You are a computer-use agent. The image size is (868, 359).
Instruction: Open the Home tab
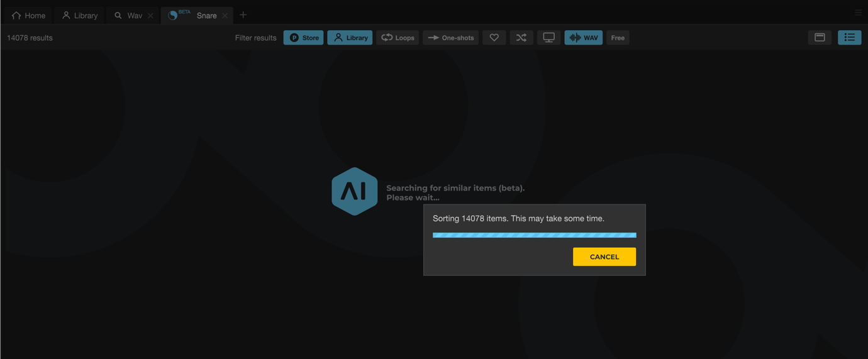[29, 15]
